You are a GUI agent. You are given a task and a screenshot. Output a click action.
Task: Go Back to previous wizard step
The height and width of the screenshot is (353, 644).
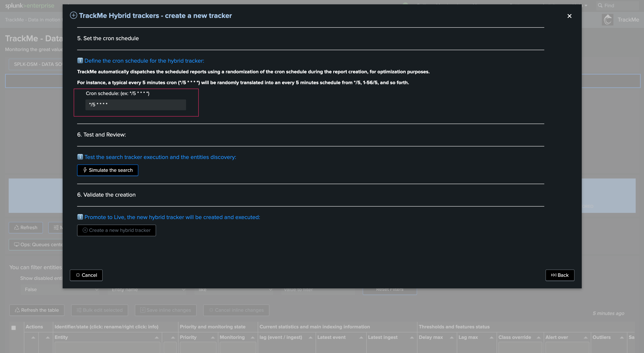click(560, 275)
